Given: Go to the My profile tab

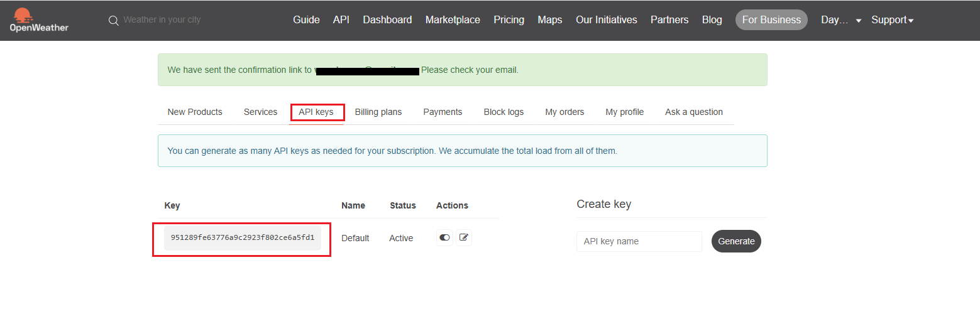Looking at the screenshot, I should [625, 112].
